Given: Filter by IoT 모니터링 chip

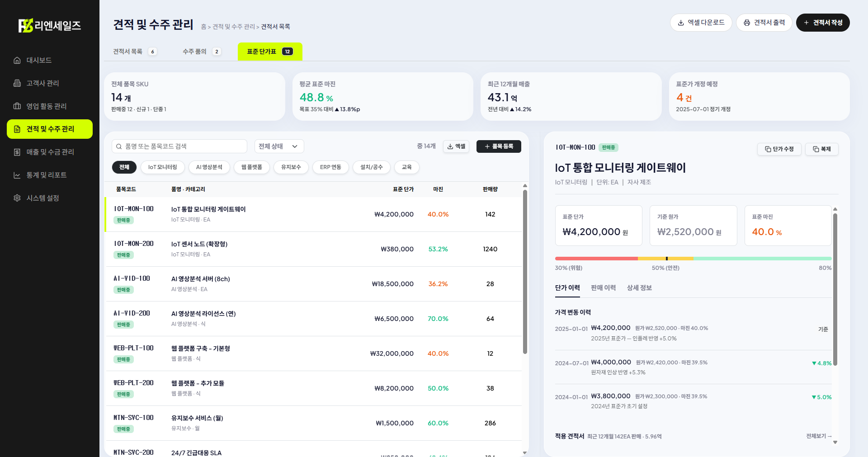Looking at the screenshot, I should [x=163, y=167].
